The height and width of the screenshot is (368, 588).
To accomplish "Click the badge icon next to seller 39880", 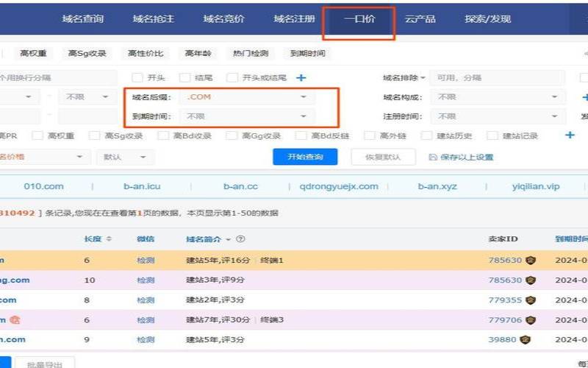I will [525, 340].
